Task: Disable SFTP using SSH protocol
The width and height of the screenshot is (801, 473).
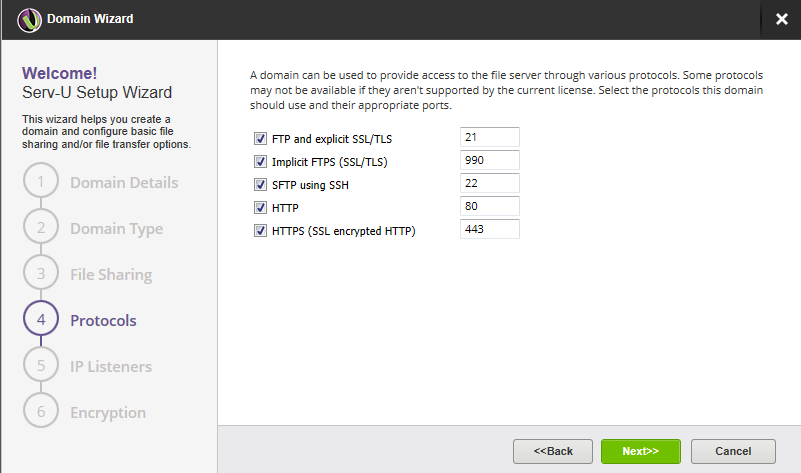Action: 261,185
